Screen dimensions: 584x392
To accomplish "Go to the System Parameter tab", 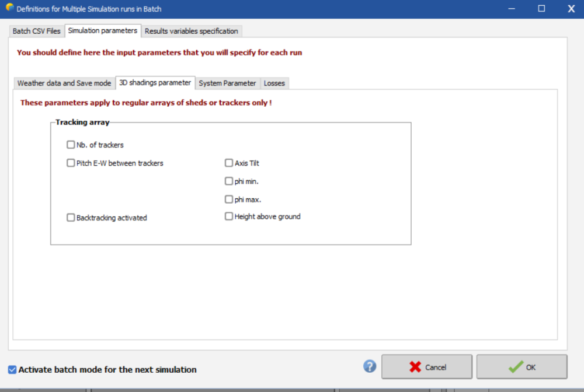I will pos(227,83).
